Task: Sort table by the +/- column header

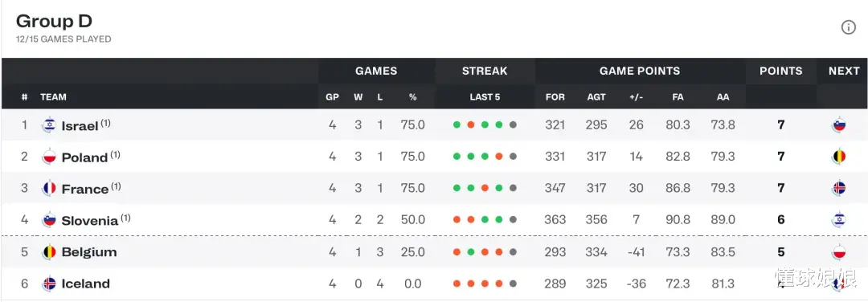Action: pos(636,97)
